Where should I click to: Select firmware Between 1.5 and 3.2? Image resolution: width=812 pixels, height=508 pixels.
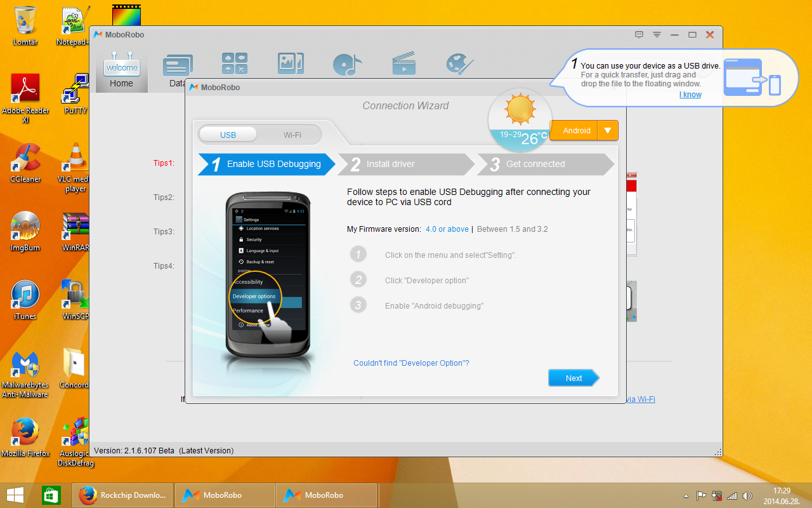512,229
